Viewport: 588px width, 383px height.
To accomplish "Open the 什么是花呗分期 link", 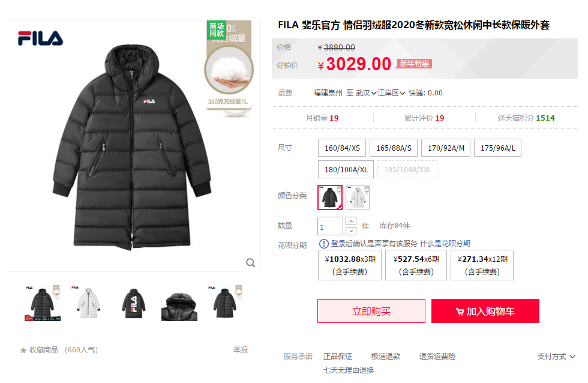I will coord(445,244).
